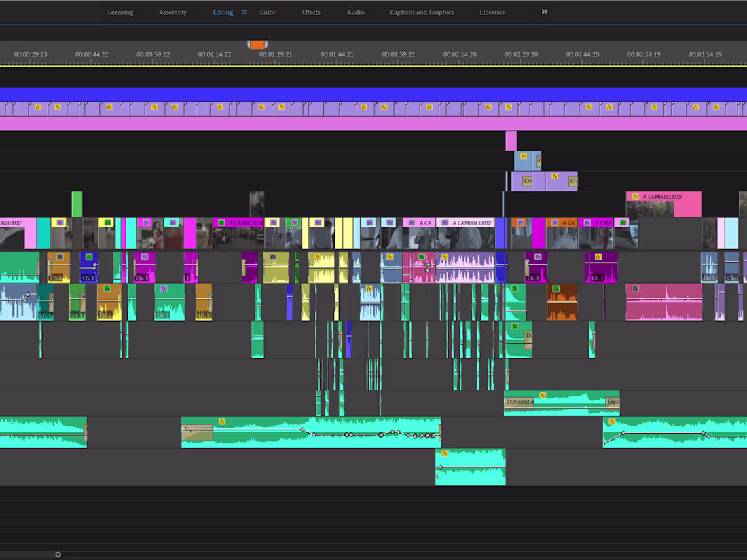Switch to the Assembly workspace
This screenshot has width=747, height=560.
172,12
